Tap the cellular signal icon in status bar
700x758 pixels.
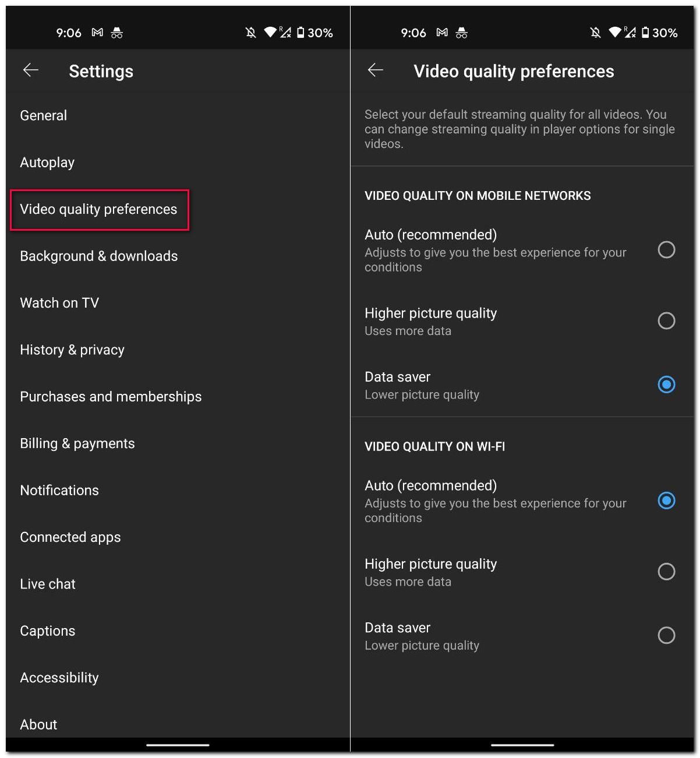tap(285, 33)
